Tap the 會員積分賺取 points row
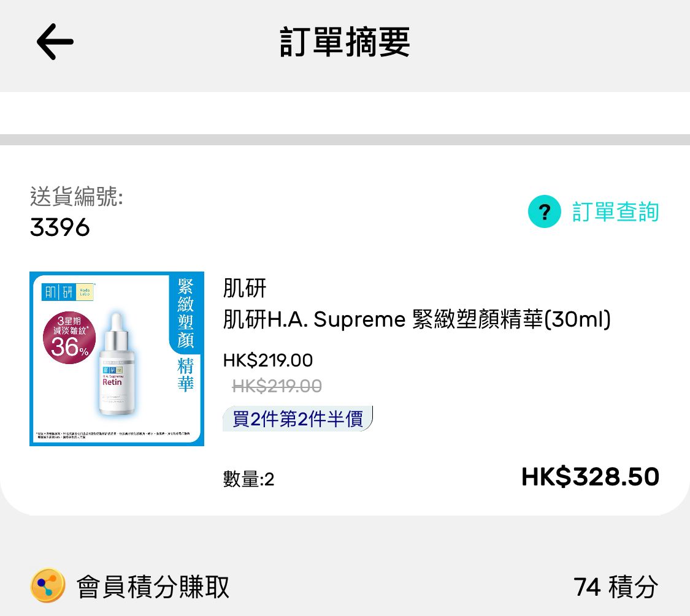 pos(152,587)
